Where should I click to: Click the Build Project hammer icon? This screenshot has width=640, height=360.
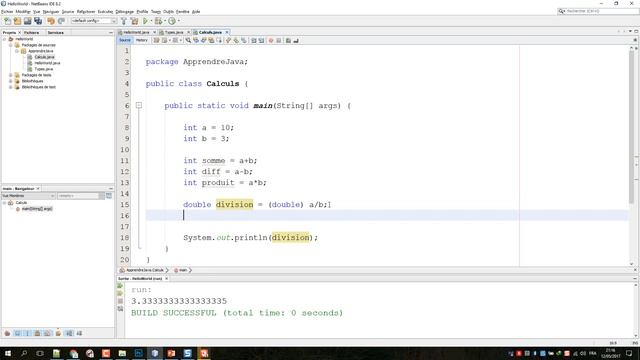(x=124, y=21)
